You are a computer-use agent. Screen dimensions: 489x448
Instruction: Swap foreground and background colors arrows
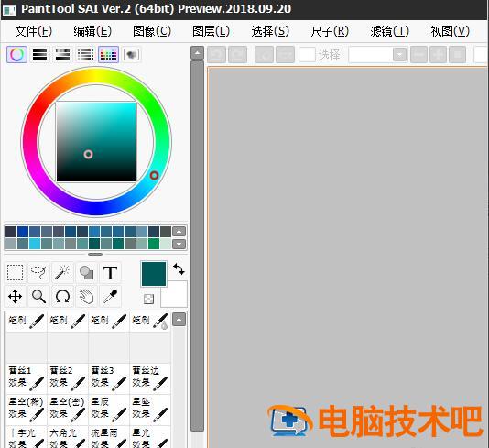point(179,269)
